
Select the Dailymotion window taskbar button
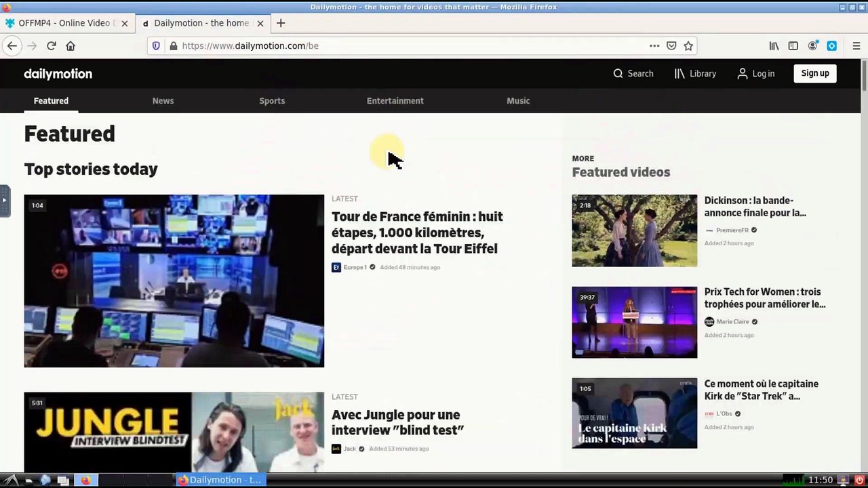coord(220,480)
